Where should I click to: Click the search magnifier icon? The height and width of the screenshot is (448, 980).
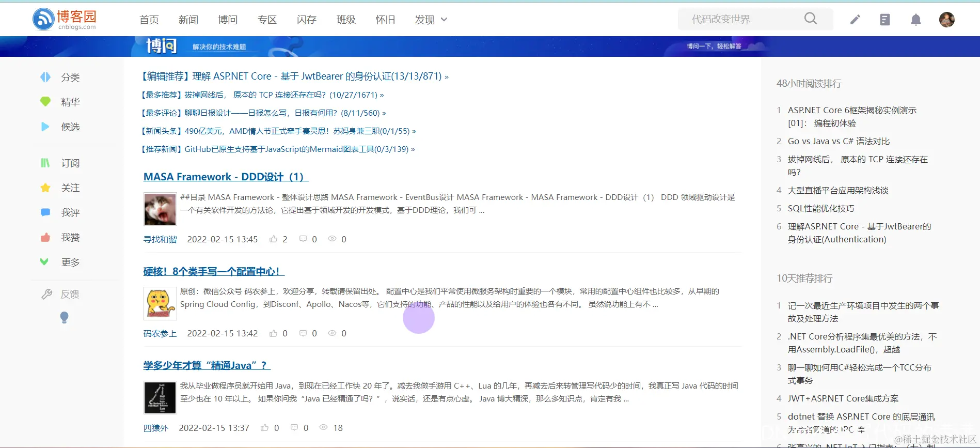point(811,19)
